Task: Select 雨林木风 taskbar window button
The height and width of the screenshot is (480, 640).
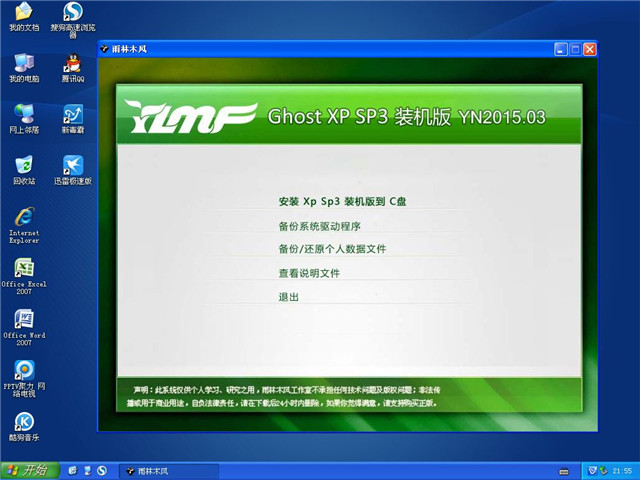Action: 168,470
